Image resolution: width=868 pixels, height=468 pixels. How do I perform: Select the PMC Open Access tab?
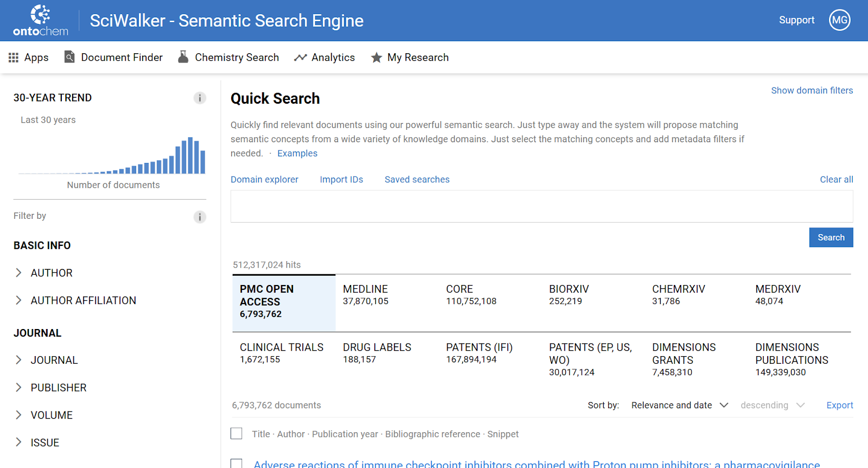284,303
